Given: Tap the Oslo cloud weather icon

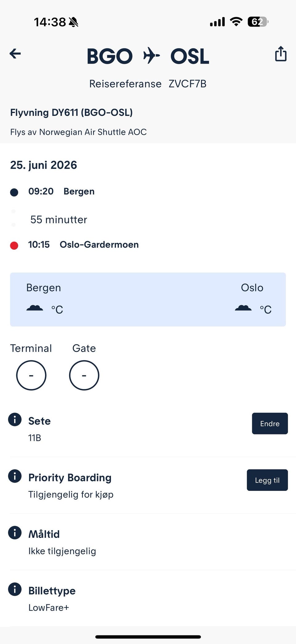Looking at the screenshot, I should (x=243, y=308).
